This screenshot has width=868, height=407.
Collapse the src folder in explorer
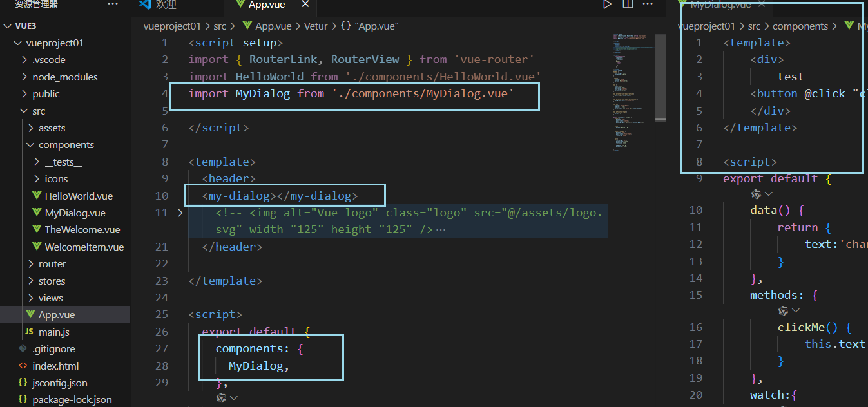tap(24, 111)
